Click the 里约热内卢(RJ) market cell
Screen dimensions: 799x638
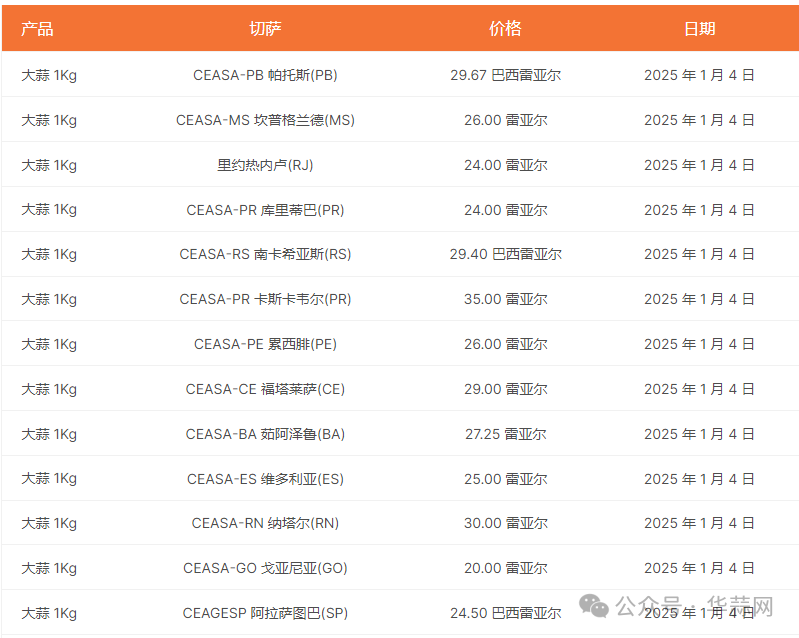tap(265, 165)
